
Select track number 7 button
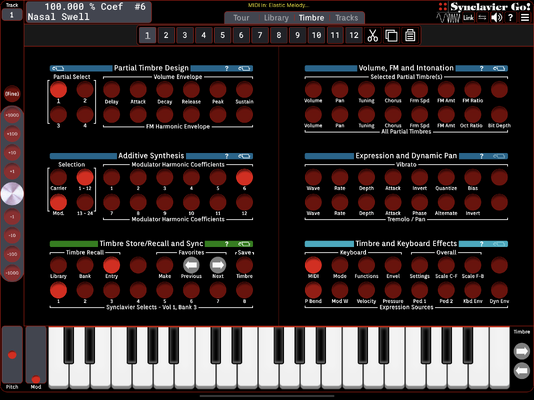(260, 35)
